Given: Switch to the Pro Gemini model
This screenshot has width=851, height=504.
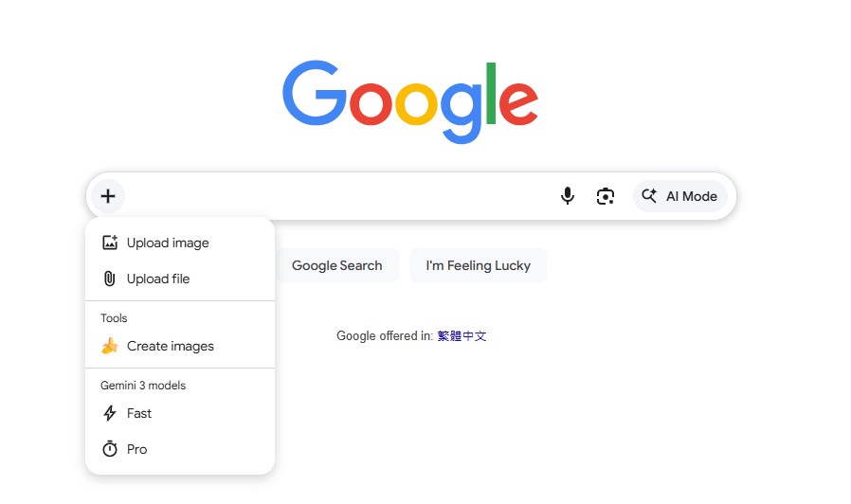Looking at the screenshot, I should [180, 449].
